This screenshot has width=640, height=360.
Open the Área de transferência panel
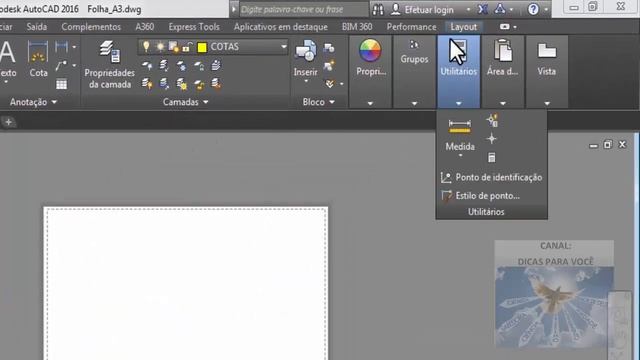(x=502, y=71)
